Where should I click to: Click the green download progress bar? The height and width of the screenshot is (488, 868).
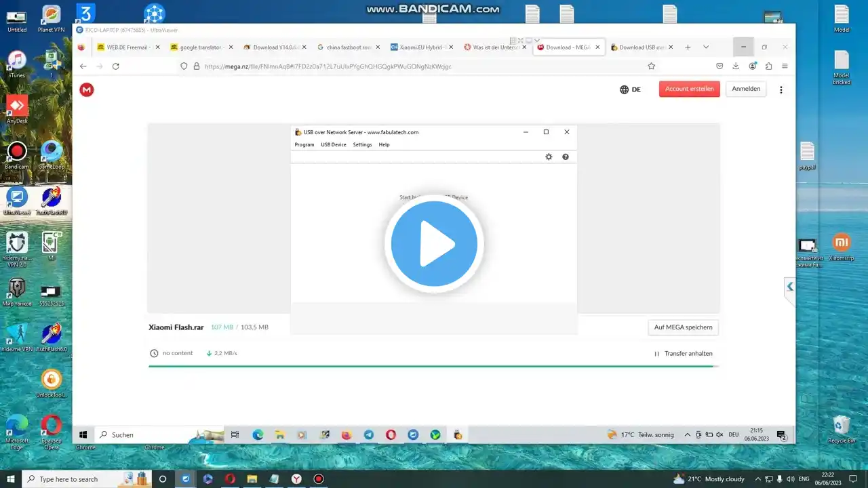[x=433, y=366]
